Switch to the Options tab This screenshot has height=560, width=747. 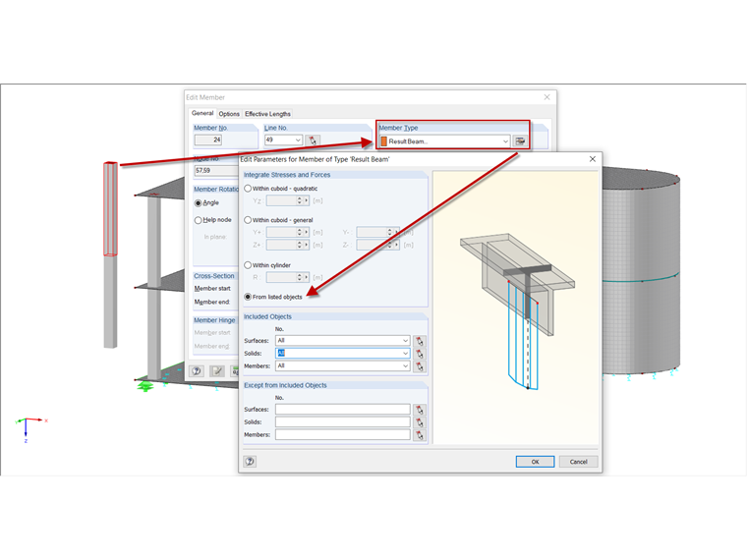pyautogui.click(x=229, y=114)
